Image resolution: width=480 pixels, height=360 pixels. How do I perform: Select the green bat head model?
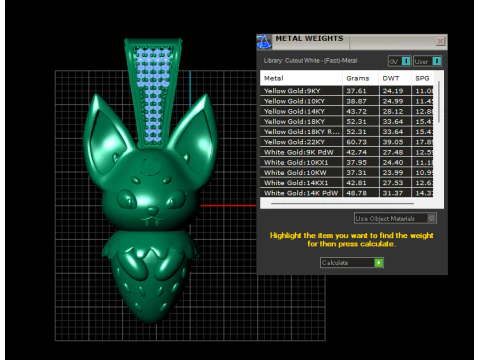pos(151,163)
